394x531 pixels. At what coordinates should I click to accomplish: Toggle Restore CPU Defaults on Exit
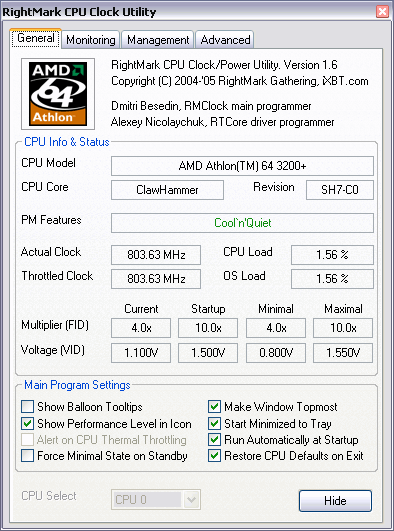click(x=214, y=456)
